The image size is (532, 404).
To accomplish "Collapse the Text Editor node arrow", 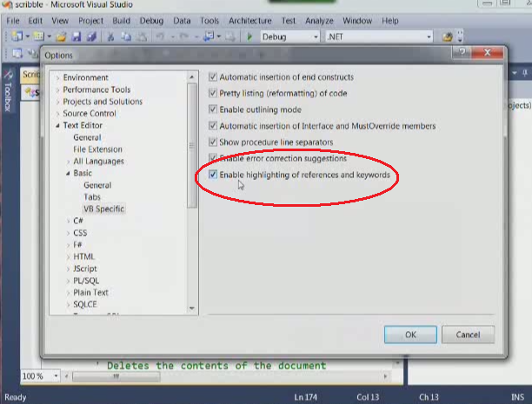I will (57, 125).
